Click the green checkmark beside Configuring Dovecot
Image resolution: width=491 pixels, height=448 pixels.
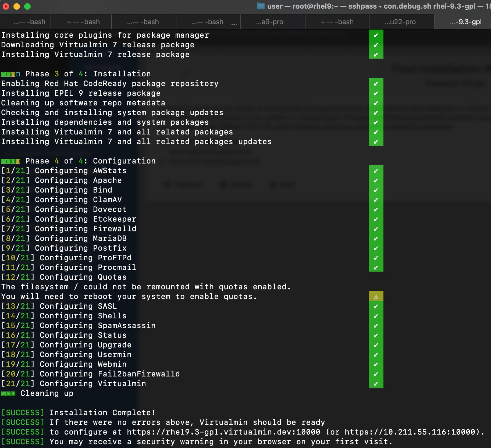point(376,209)
